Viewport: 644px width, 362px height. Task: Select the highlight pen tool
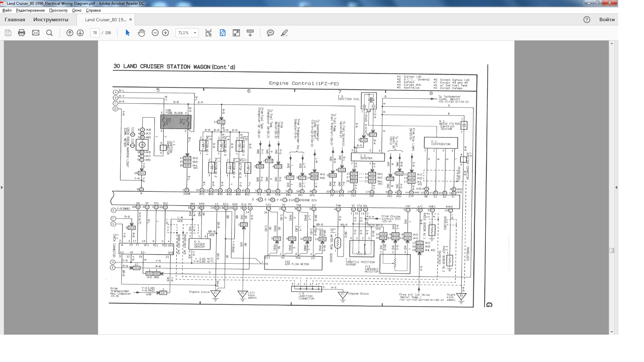284,33
